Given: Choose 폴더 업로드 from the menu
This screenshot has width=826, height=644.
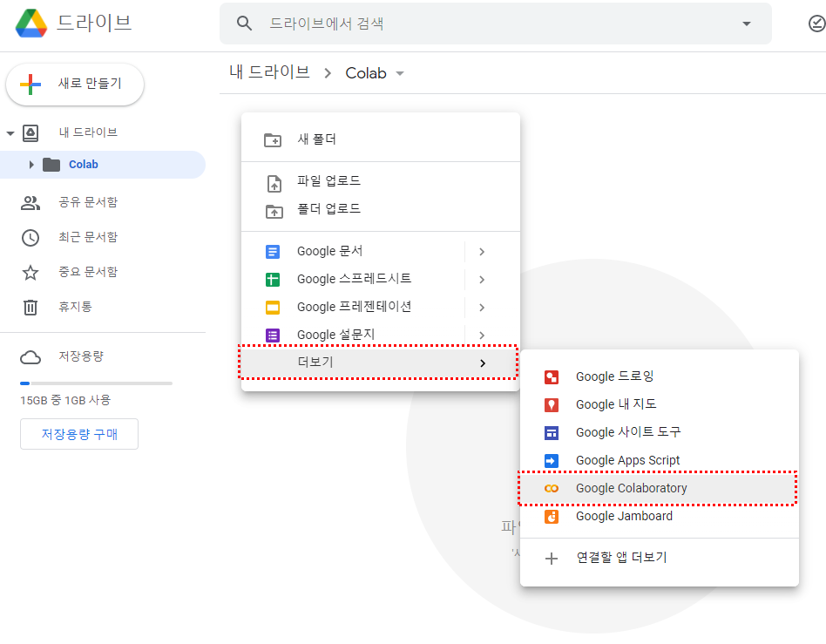Looking at the screenshot, I should [x=381, y=209].
